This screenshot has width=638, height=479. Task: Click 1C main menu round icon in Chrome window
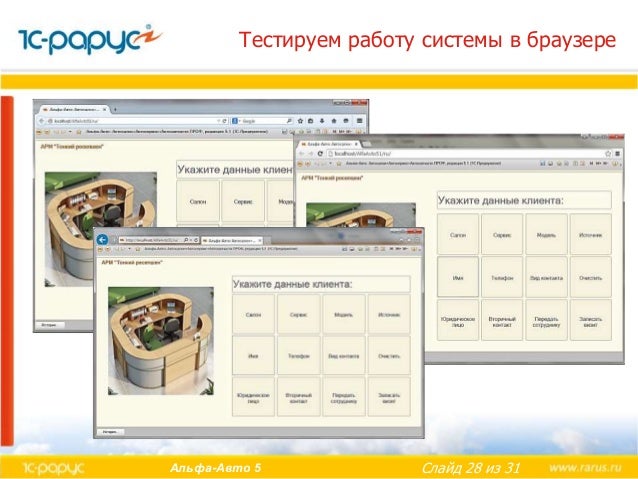pyautogui.click(x=301, y=164)
